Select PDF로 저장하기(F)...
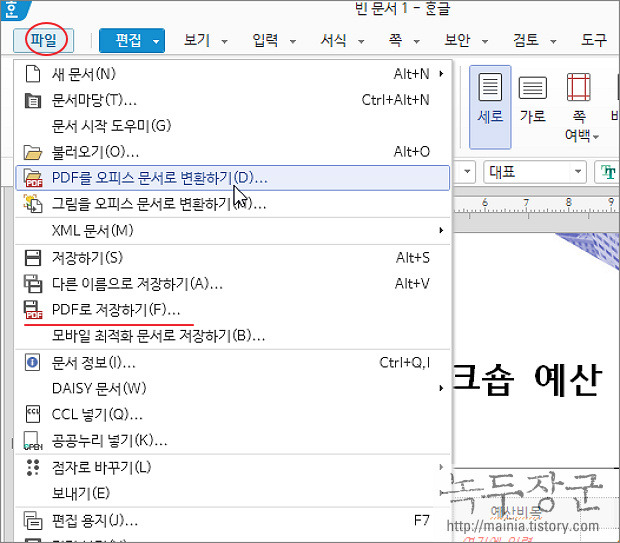 click(232, 310)
